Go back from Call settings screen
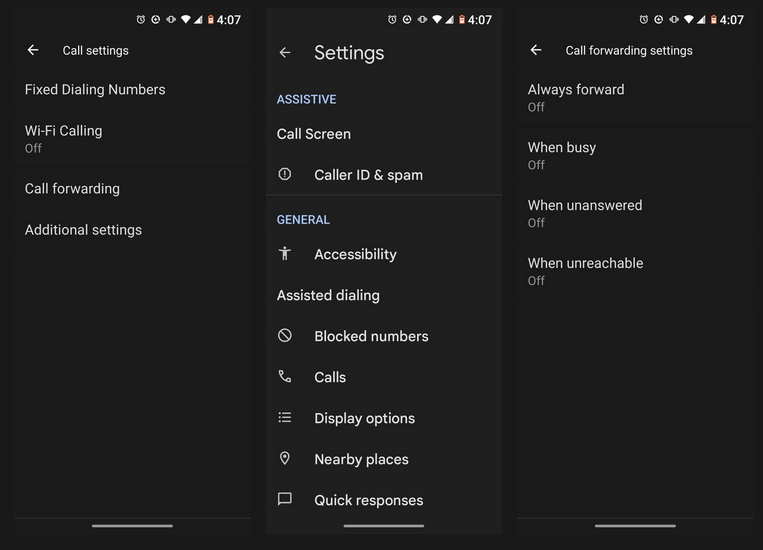This screenshot has width=763, height=550. [x=33, y=50]
